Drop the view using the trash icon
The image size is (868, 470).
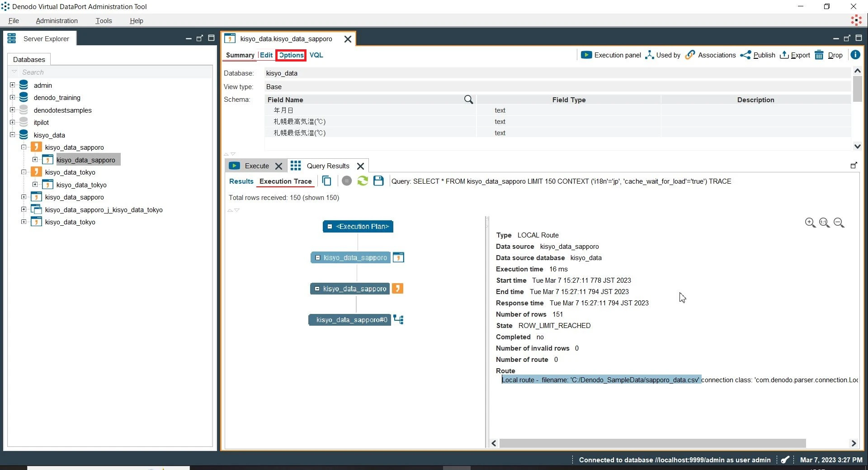click(x=819, y=55)
